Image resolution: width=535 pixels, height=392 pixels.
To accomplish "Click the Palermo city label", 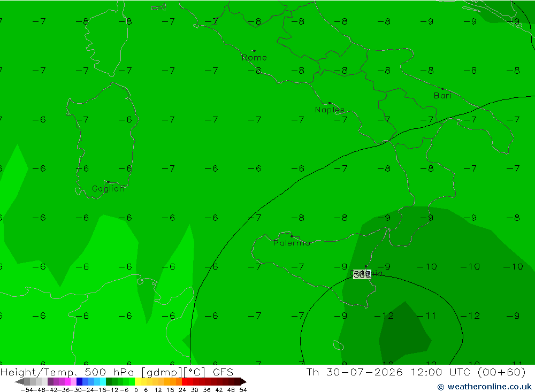I will pos(292,243).
